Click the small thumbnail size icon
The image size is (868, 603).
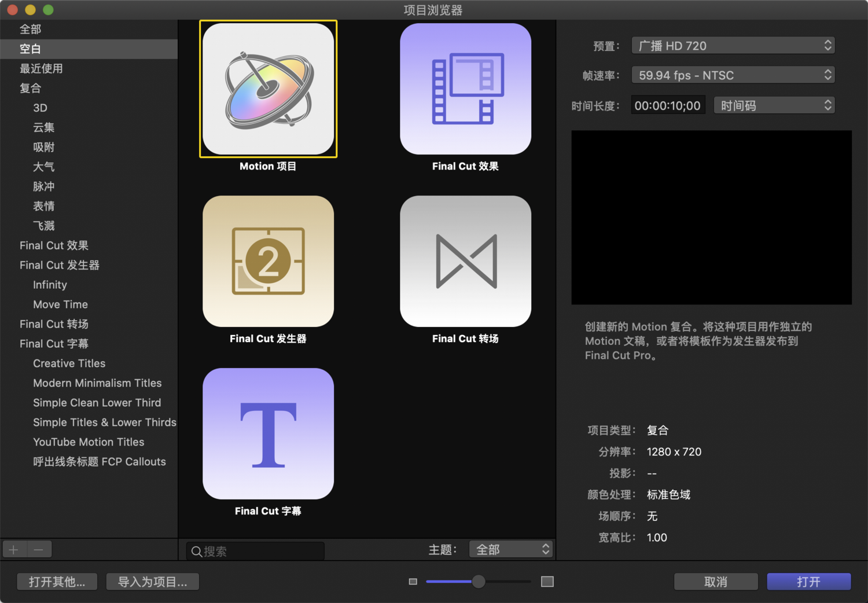413,582
